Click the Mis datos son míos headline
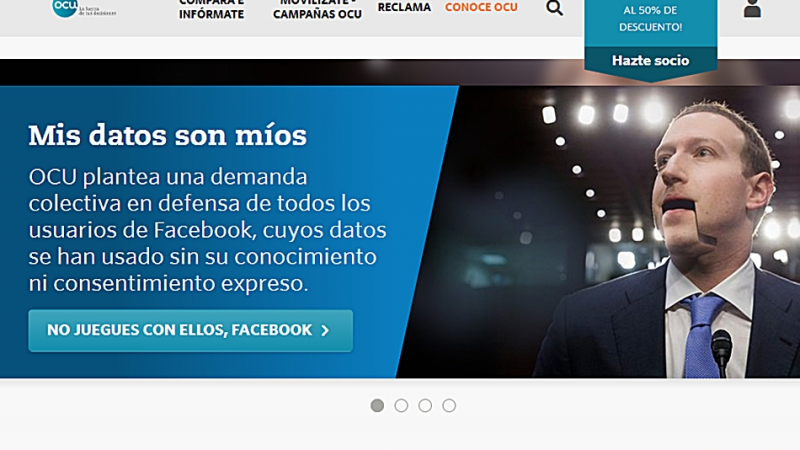Viewport: 800px width, 450px height. 168,135
